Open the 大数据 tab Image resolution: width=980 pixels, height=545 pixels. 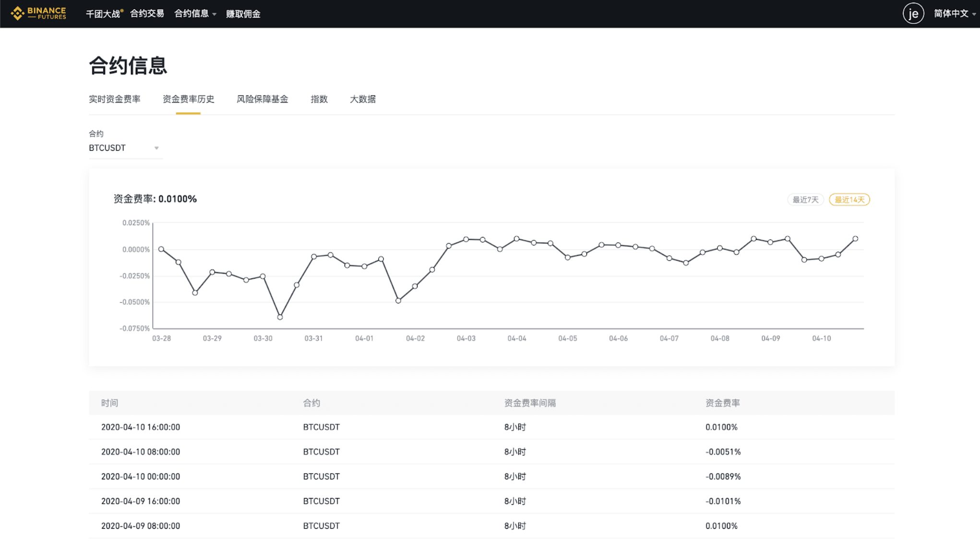(362, 99)
